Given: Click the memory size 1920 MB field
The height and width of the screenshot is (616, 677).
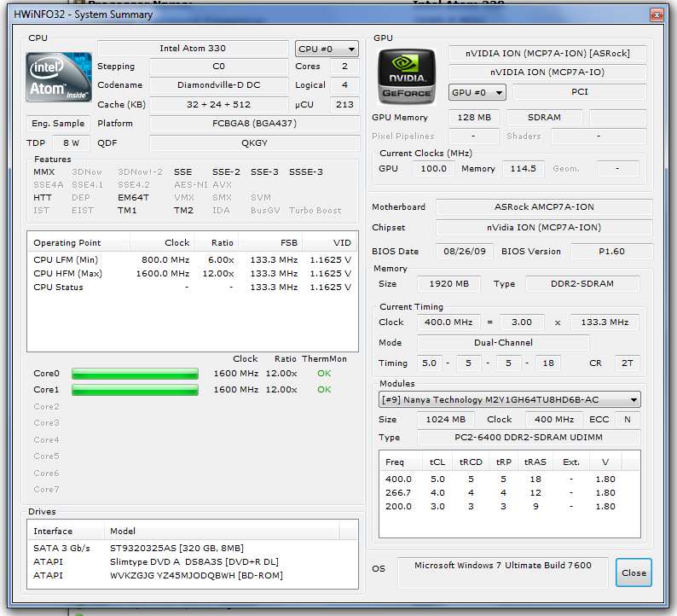Looking at the screenshot, I should coord(449,284).
